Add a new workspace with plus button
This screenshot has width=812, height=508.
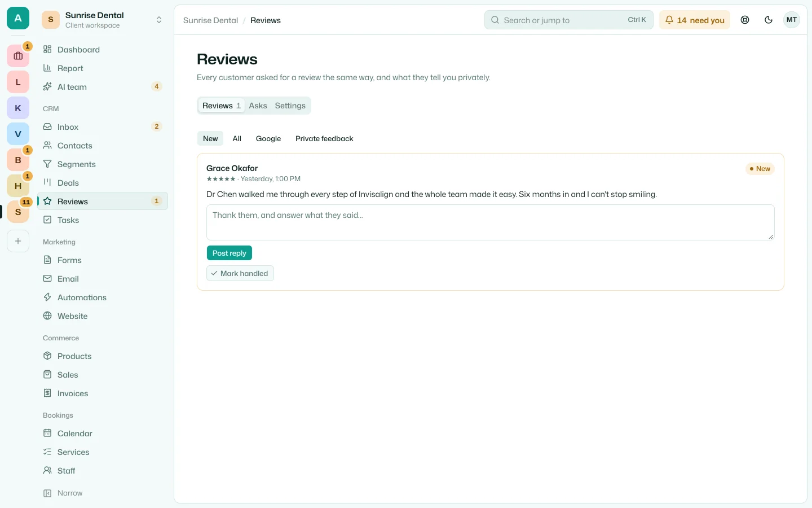(x=18, y=241)
